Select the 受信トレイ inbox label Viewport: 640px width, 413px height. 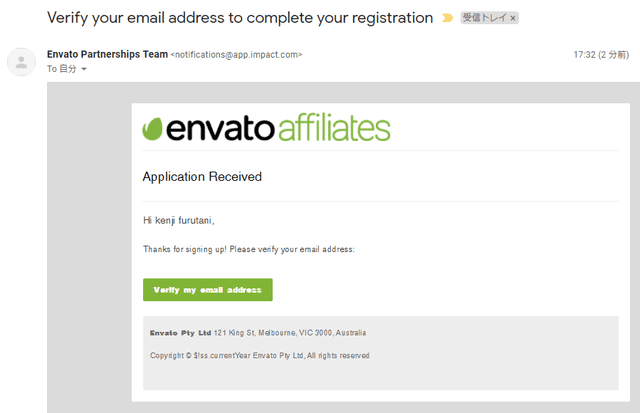(x=484, y=18)
